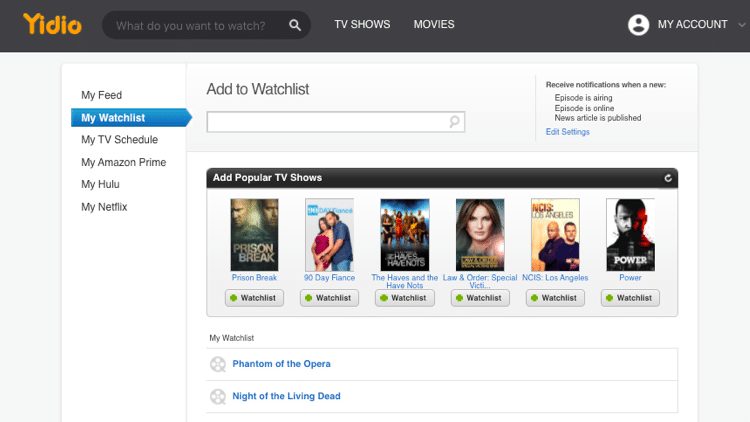
Task: Click the 'Add Popular TV Shows' header text
Action: pos(267,178)
